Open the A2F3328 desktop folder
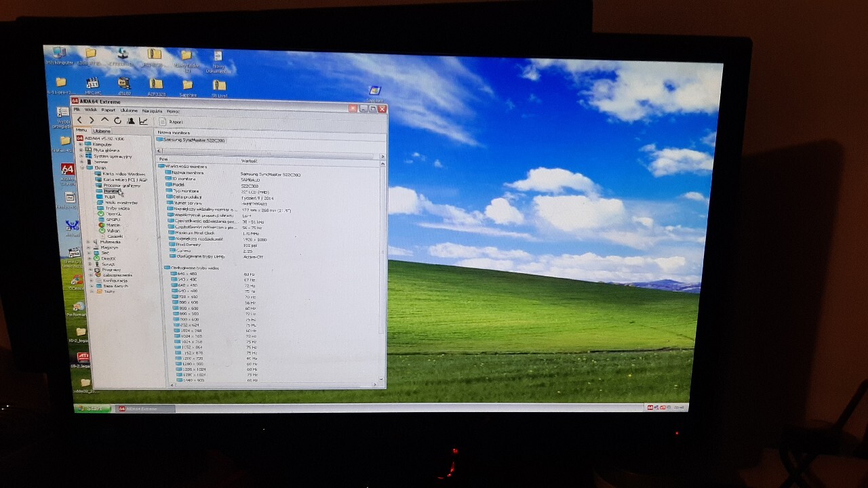The height and width of the screenshot is (488, 868). 156,87
